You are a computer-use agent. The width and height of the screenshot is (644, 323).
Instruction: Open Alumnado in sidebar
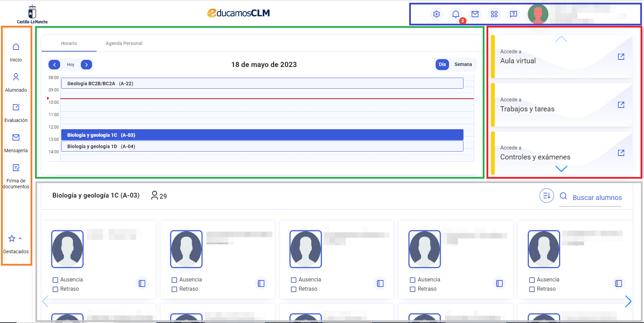(x=16, y=83)
